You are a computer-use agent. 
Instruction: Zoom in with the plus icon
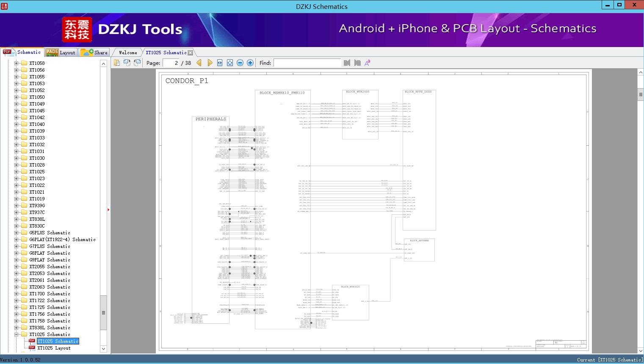coord(250,63)
